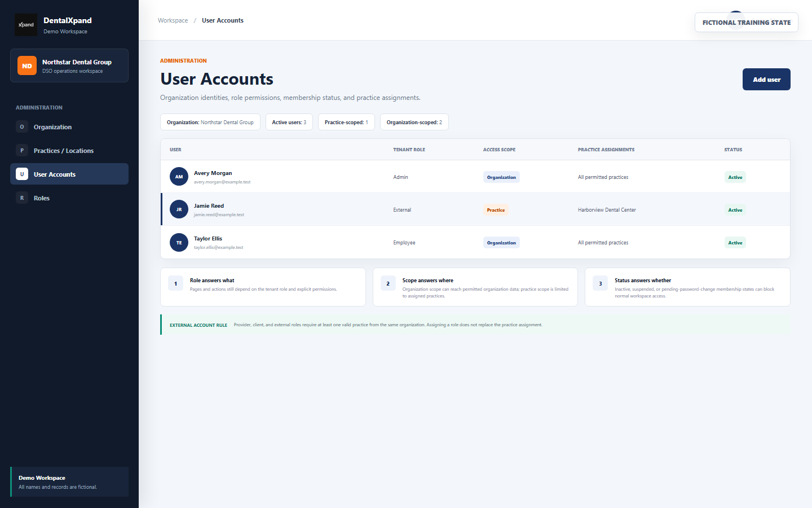Click Taylor Ellis's All permitted practices cell
Screen dimensions: 812x508
point(603,243)
